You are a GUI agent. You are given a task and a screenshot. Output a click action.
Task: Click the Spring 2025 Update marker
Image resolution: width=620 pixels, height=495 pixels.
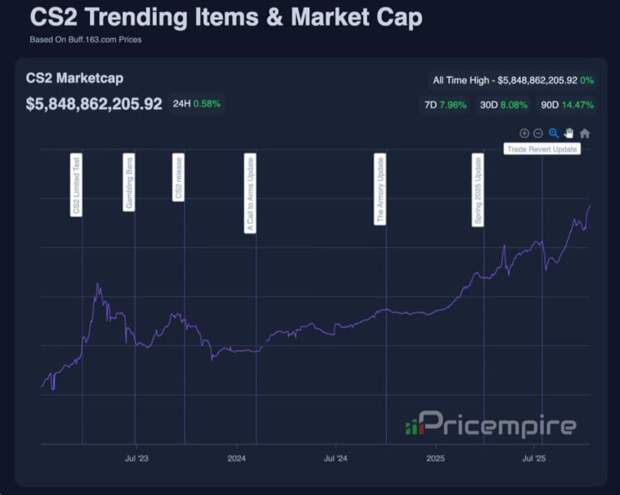[x=477, y=190]
